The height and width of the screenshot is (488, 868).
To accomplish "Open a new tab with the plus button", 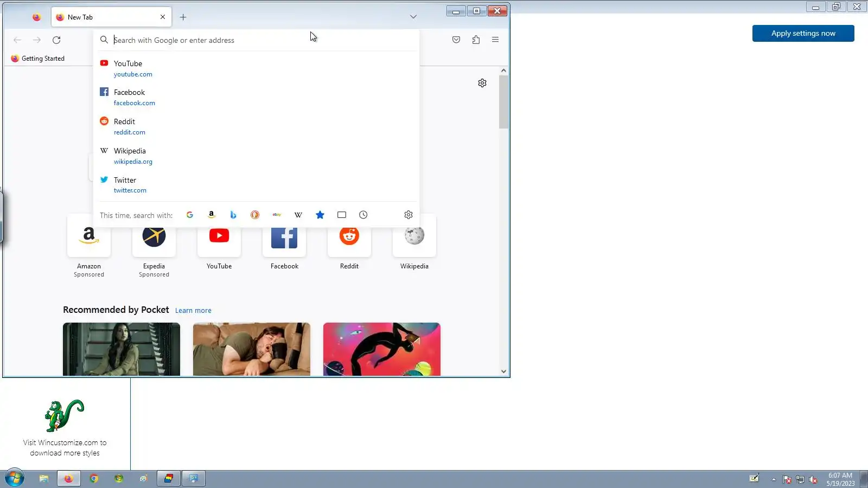I will pos(183,17).
